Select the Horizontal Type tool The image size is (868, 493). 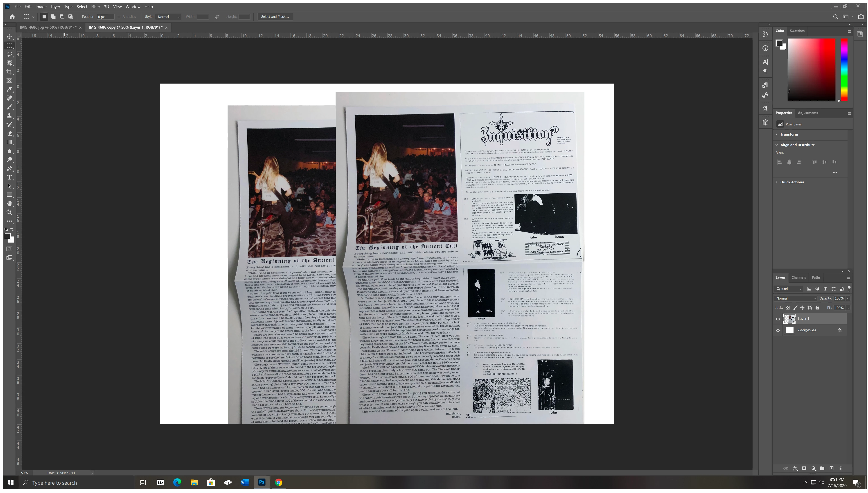pyautogui.click(x=9, y=177)
